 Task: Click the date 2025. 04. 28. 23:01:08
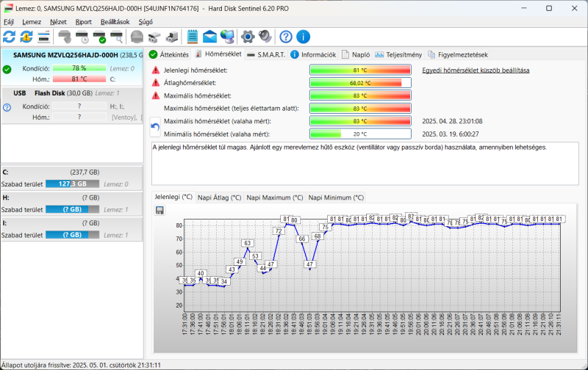pyautogui.click(x=452, y=121)
